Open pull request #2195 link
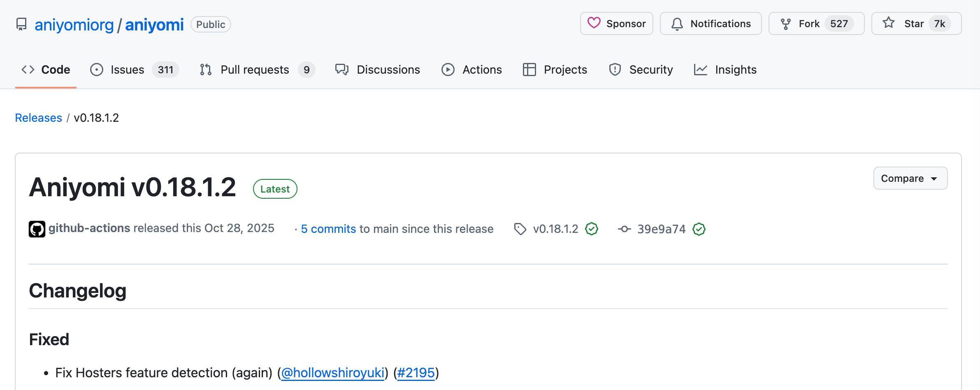 pos(416,373)
